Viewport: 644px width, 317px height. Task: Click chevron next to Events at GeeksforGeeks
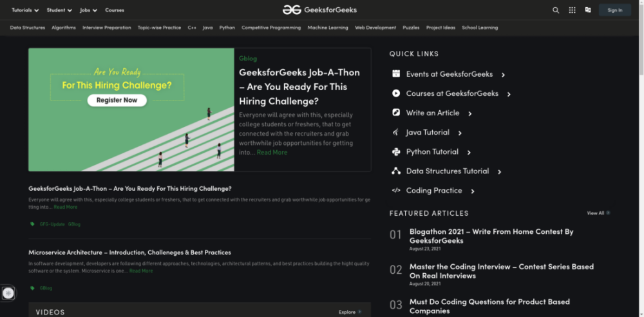(503, 75)
